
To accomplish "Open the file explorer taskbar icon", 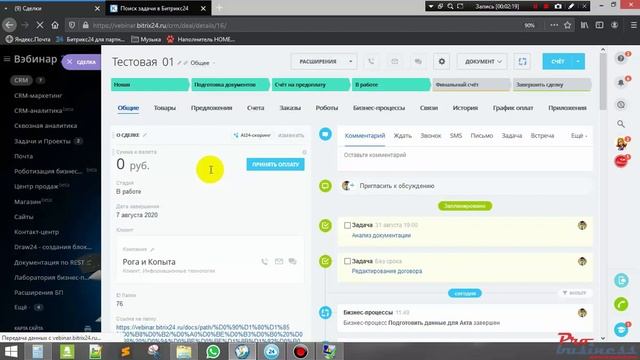I will coord(184,351).
